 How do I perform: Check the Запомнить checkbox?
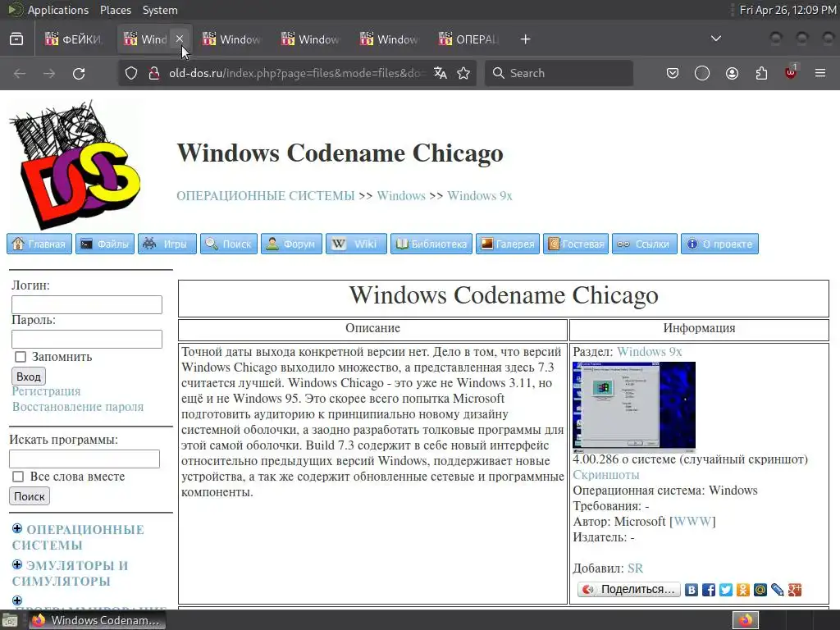click(x=21, y=357)
